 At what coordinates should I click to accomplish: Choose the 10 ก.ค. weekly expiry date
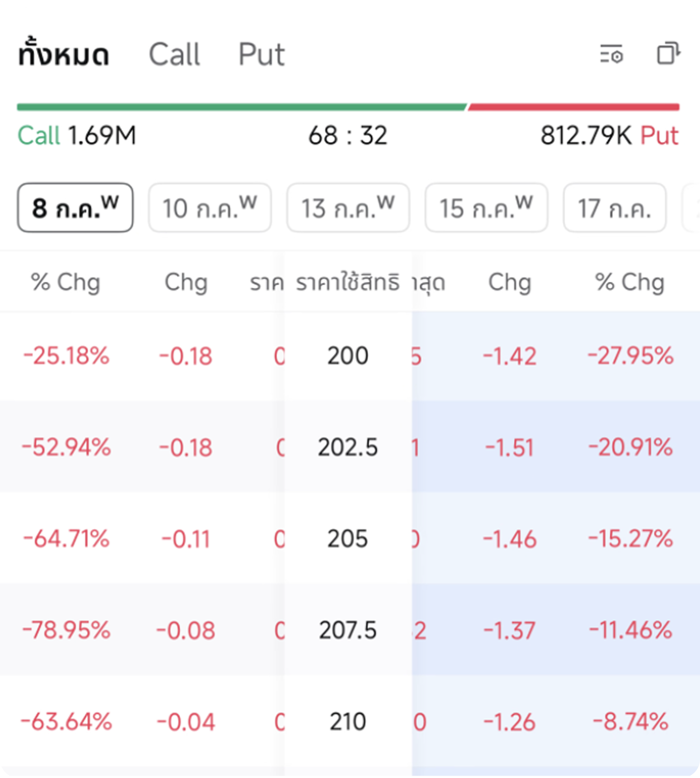[x=210, y=207]
